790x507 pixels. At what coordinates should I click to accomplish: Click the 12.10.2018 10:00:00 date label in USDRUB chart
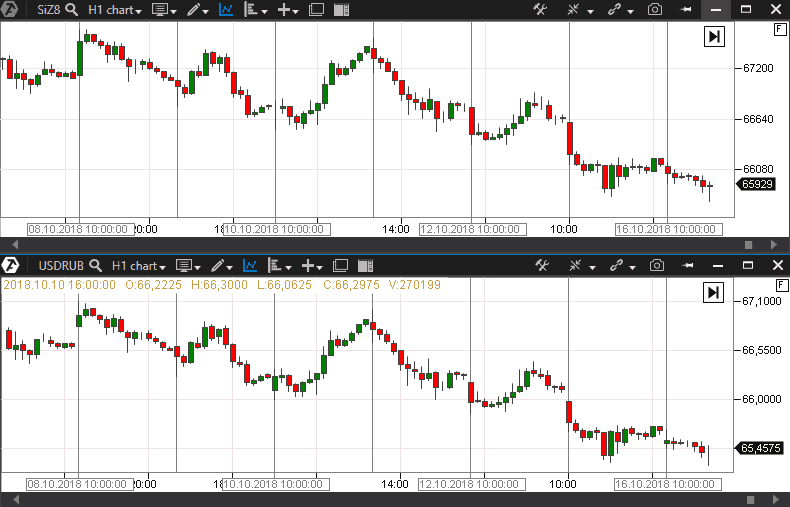(472, 484)
